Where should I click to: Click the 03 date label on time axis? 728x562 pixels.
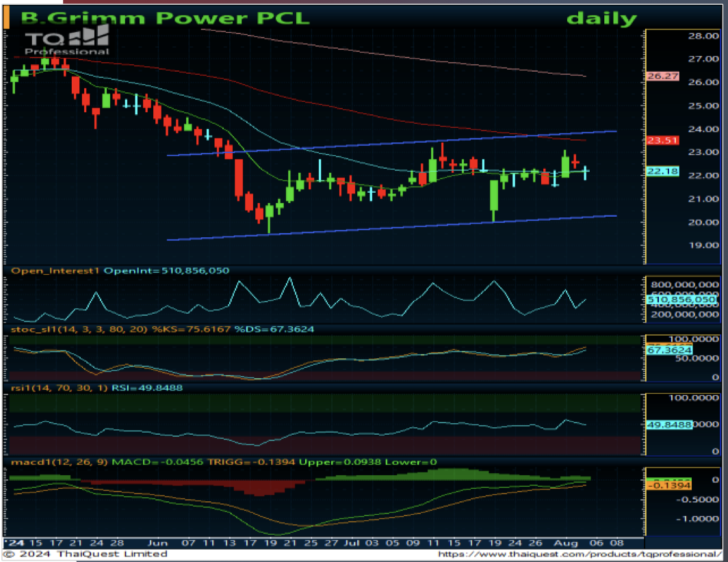[372, 542]
